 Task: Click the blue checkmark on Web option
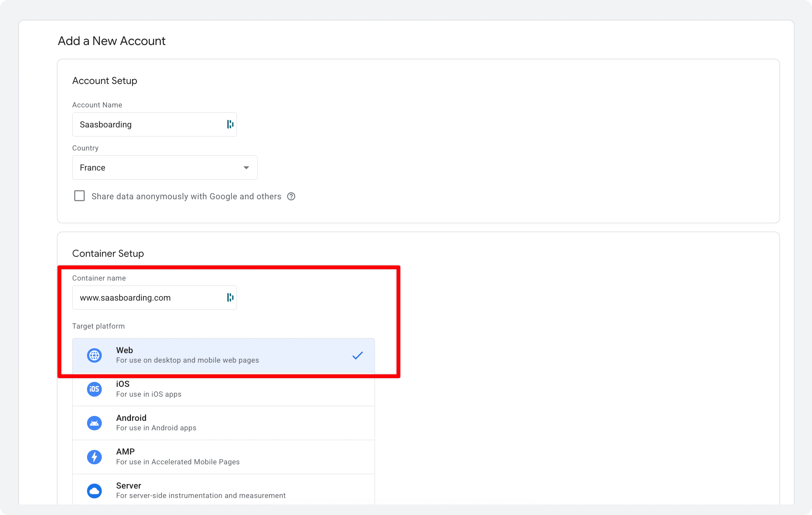pyautogui.click(x=358, y=355)
